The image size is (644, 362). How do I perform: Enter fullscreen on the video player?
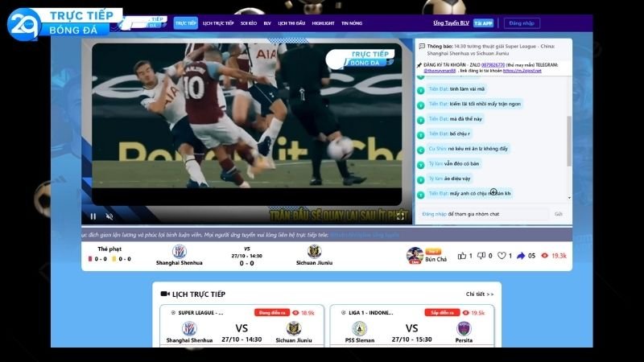tap(400, 216)
